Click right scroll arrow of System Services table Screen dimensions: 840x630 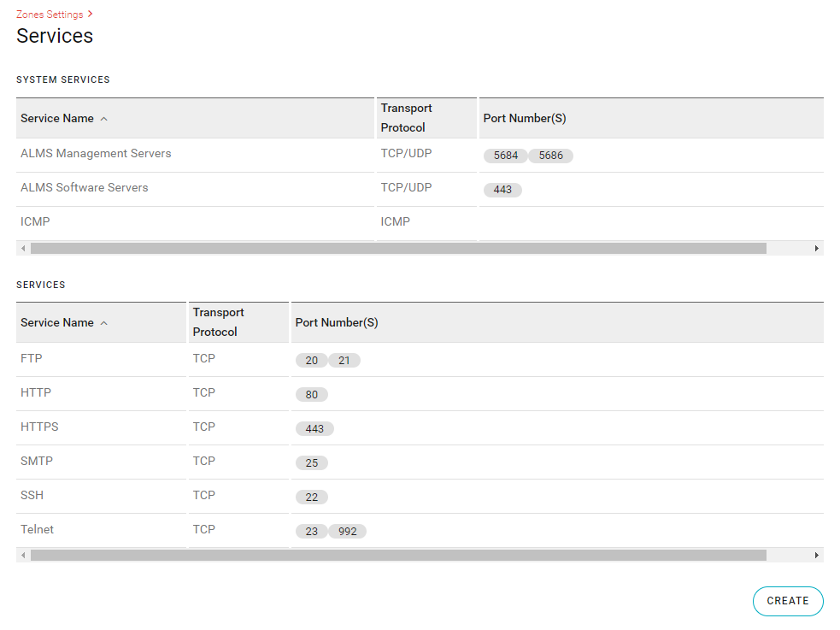tap(816, 248)
